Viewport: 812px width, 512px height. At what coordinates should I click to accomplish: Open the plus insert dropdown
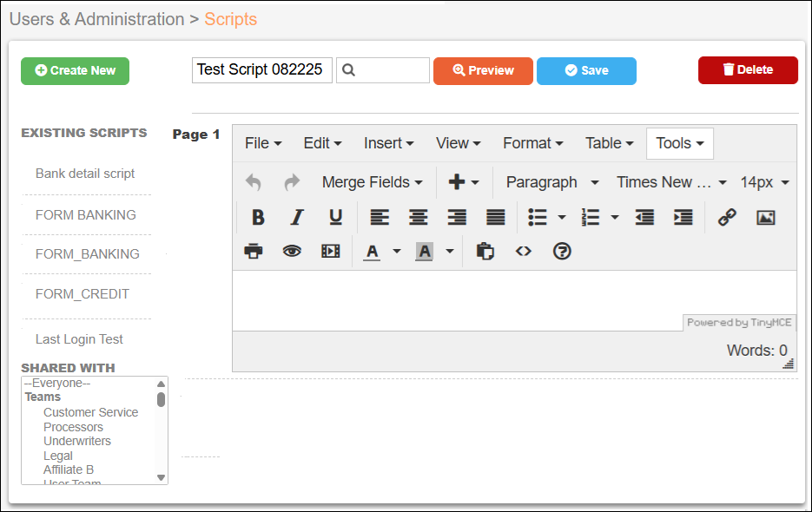coord(464,182)
